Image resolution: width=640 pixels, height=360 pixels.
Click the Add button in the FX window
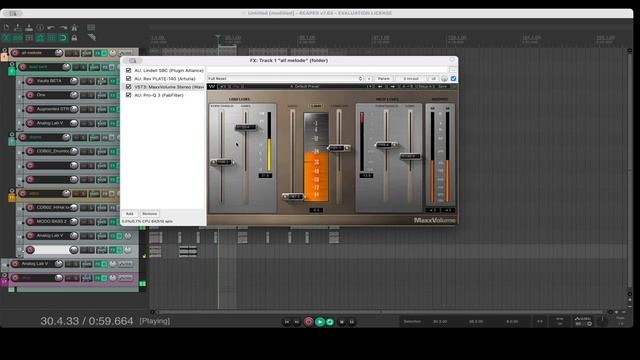(x=129, y=213)
